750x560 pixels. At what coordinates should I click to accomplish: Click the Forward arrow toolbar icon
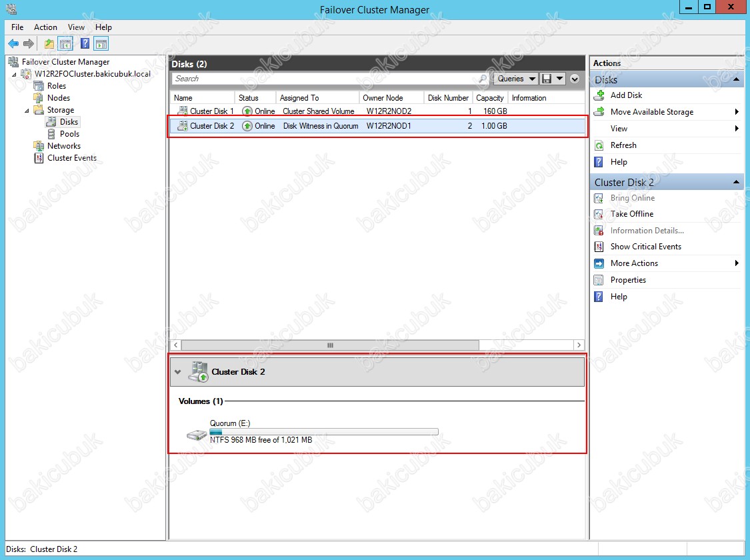tap(29, 44)
